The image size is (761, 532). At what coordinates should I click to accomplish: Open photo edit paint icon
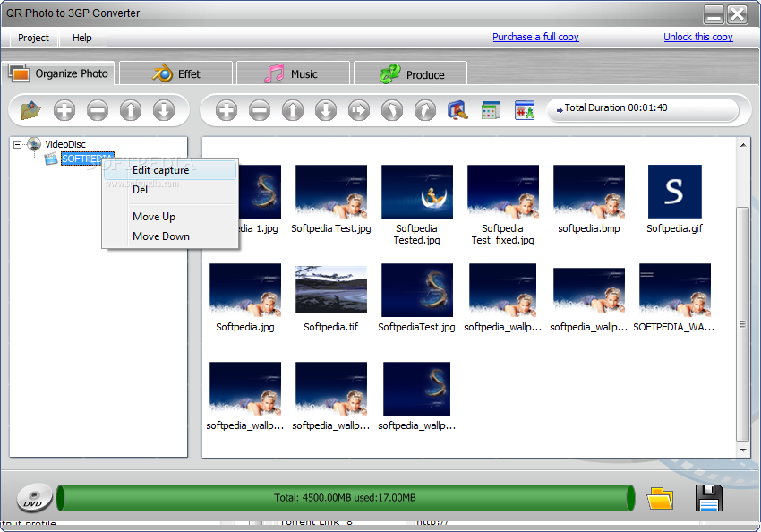pyautogui.click(x=457, y=110)
